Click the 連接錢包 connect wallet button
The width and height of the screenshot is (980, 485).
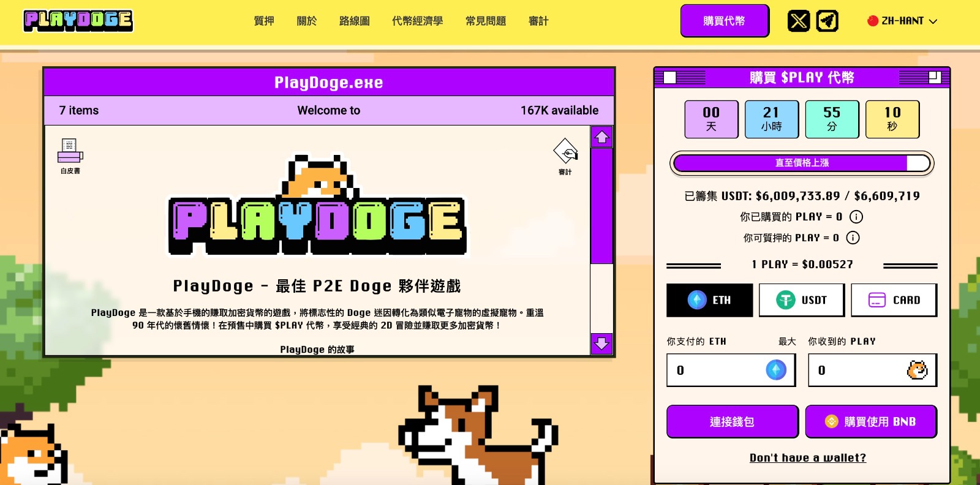pyautogui.click(x=733, y=421)
